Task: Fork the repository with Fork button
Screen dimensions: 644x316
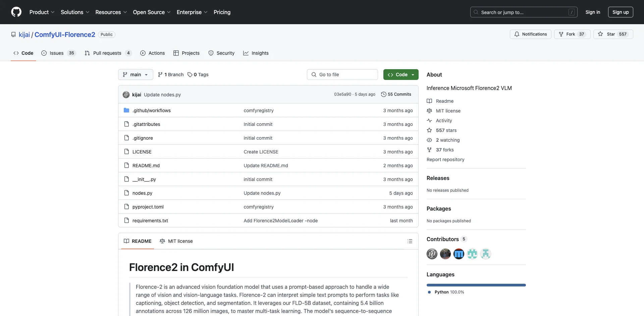Action: tap(572, 34)
